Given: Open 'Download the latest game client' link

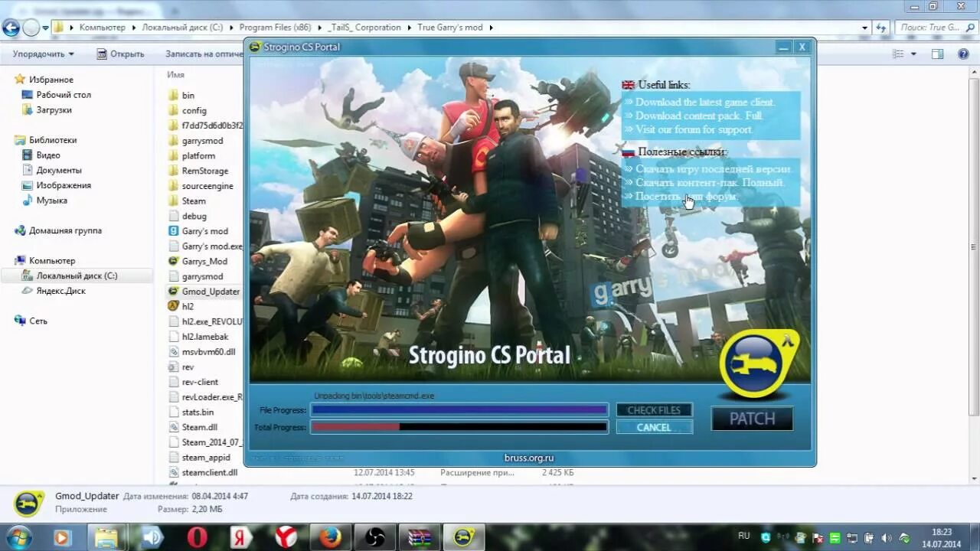Looking at the screenshot, I should point(705,102).
